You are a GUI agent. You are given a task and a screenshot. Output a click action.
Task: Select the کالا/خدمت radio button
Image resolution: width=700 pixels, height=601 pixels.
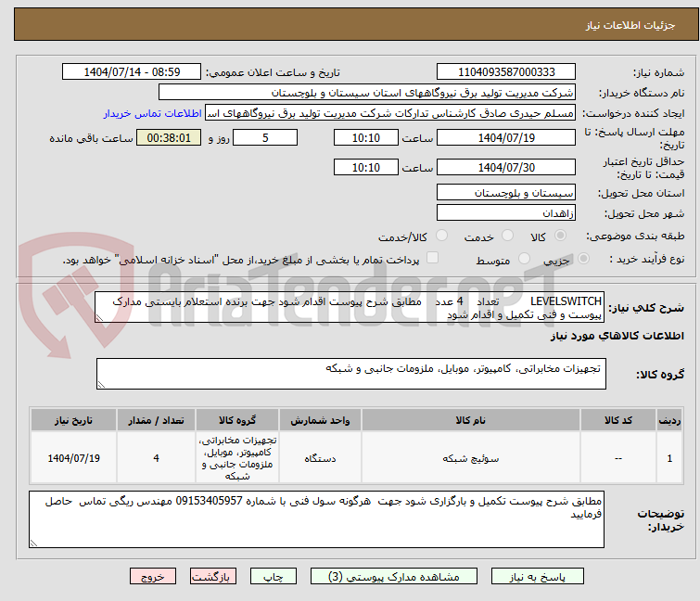click(x=441, y=236)
